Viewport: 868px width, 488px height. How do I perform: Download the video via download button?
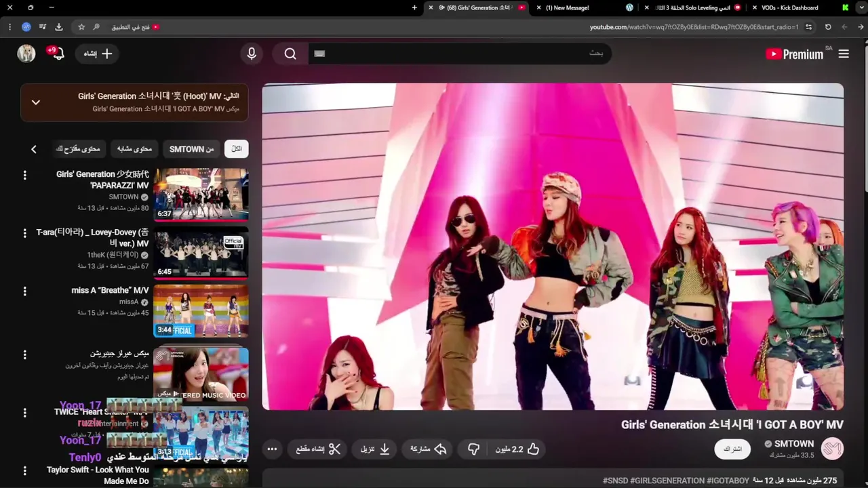coord(375,449)
